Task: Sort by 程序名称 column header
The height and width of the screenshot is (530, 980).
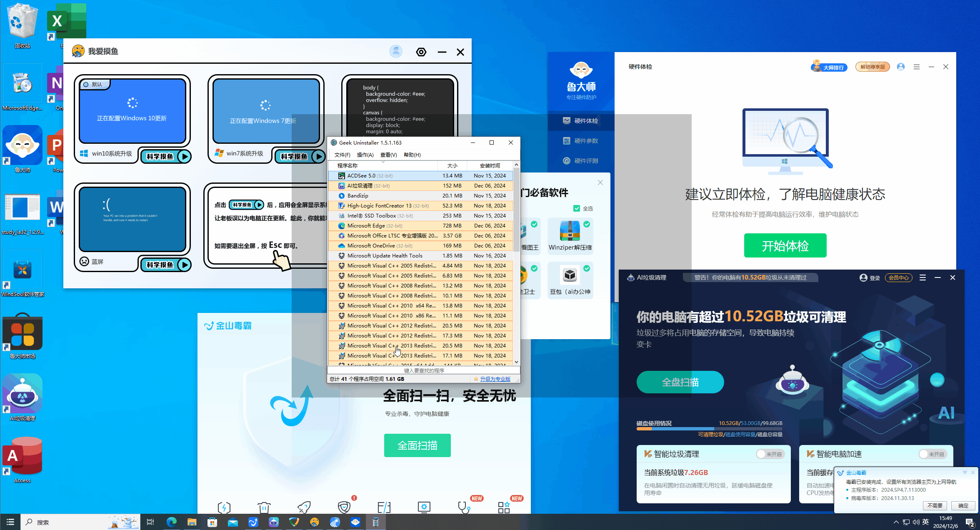Action: click(x=383, y=165)
